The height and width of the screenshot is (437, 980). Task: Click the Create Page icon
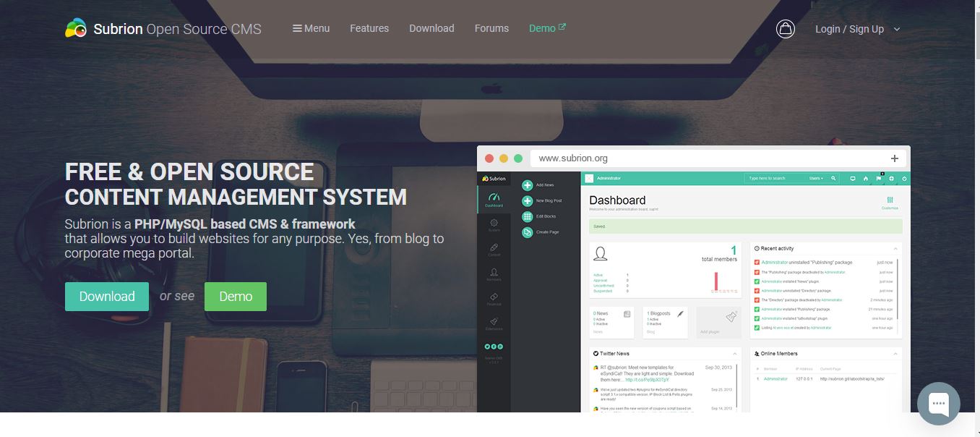pyautogui.click(x=528, y=232)
